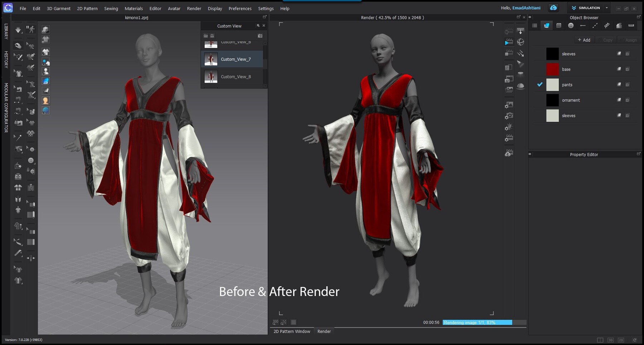The height and width of the screenshot is (345, 644).
Task: Select black sleeves fabric color swatch
Action: click(552, 54)
